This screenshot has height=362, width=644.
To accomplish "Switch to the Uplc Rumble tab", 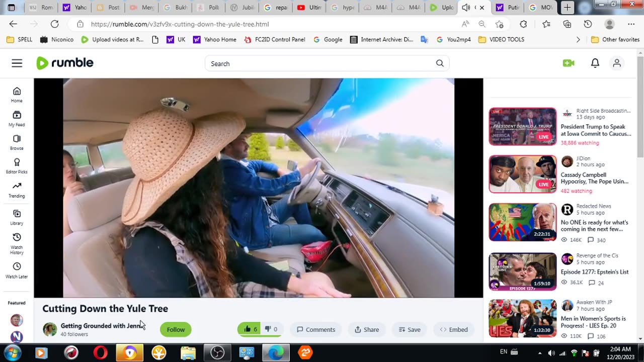I will tap(442, 8).
